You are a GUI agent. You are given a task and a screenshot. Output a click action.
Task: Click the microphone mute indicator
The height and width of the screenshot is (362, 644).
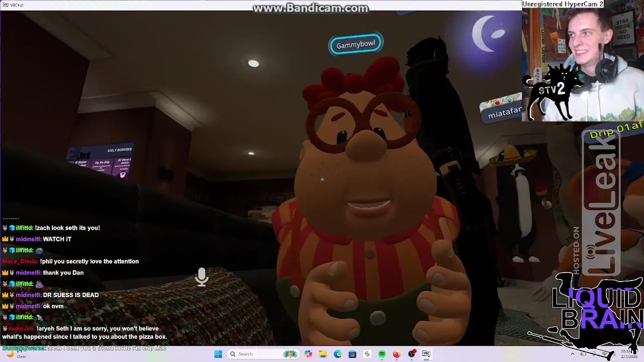coord(202,277)
